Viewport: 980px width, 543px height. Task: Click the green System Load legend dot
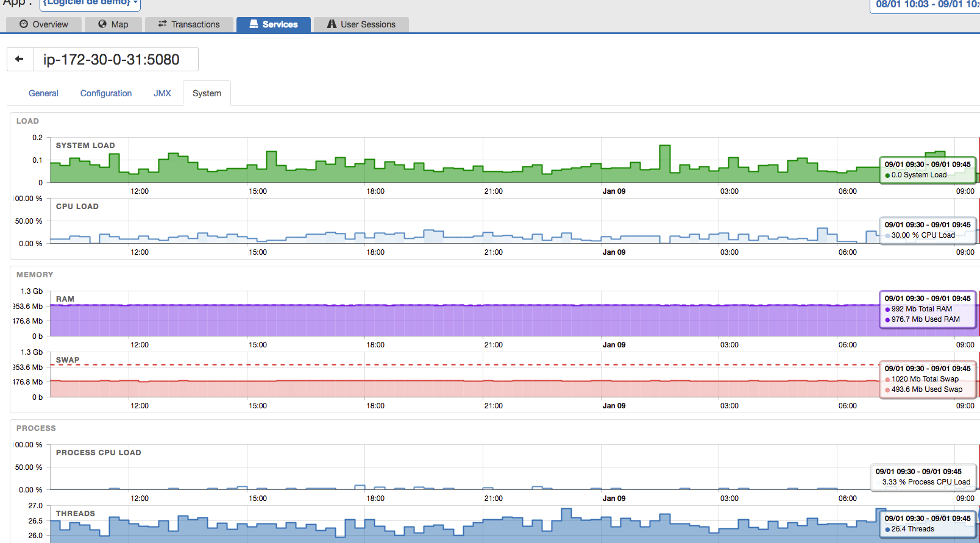pos(887,176)
